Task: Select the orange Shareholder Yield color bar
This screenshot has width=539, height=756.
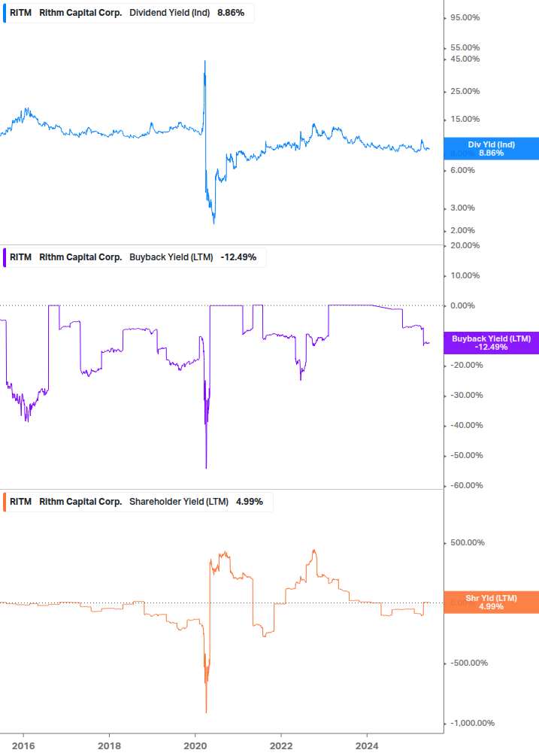Action: tap(5, 502)
